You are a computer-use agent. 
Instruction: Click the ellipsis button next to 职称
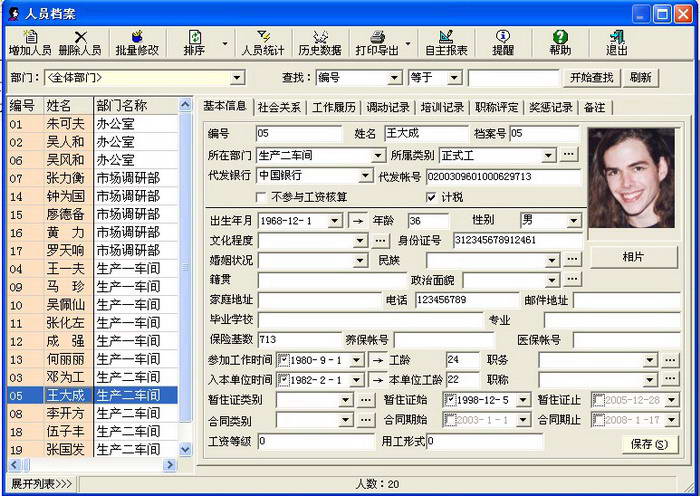(x=670, y=379)
